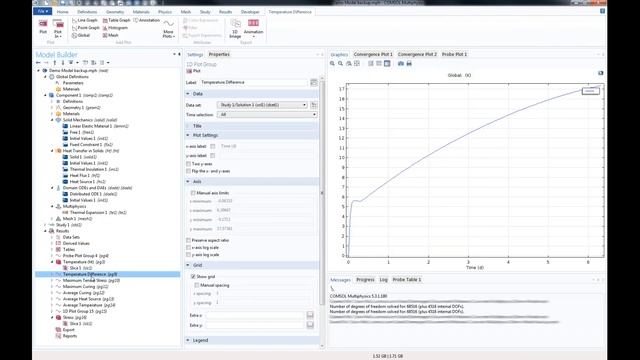Click go-to-source icon beside Data set
640x360 pixels.
click(313, 105)
